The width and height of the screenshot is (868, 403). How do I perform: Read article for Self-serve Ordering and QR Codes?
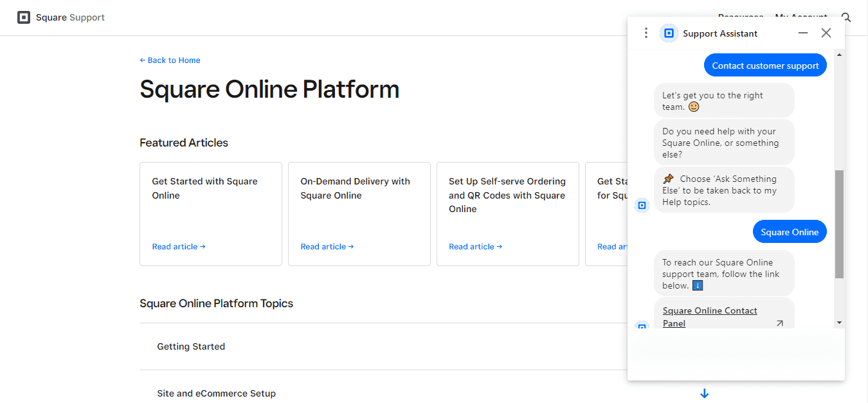(476, 247)
